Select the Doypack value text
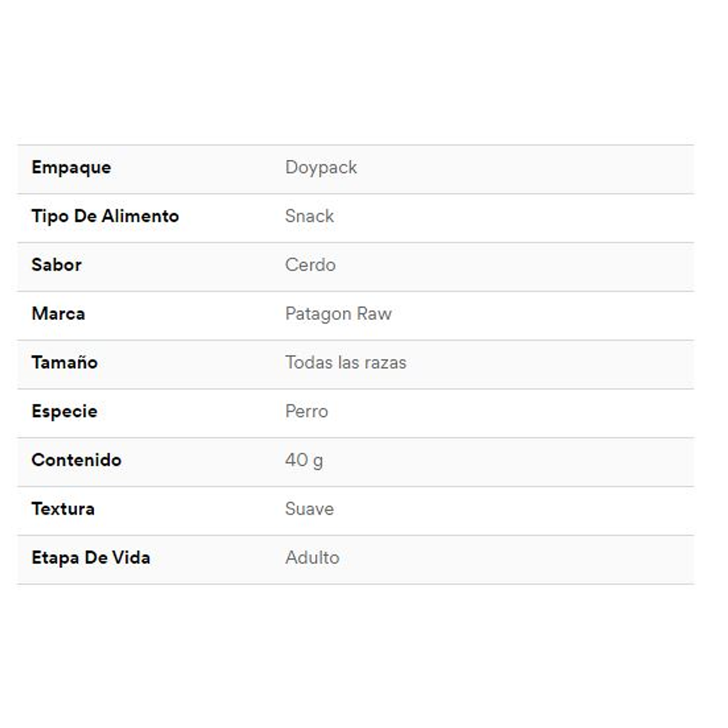 [321, 168]
